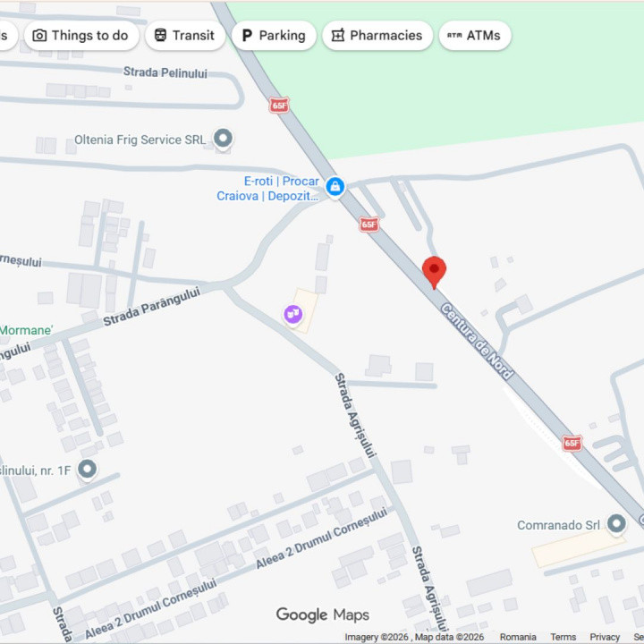Open the E-roti Procar shopping pin
This screenshot has width=644, height=644.
click(x=335, y=187)
